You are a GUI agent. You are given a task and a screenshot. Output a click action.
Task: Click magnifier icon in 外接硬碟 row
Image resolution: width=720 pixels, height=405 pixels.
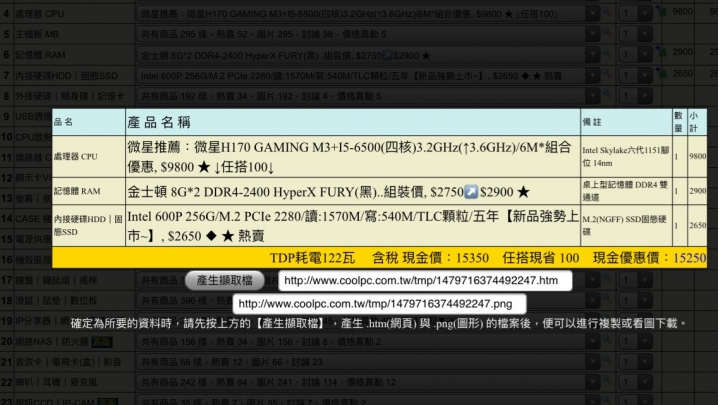(x=607, y=94)
